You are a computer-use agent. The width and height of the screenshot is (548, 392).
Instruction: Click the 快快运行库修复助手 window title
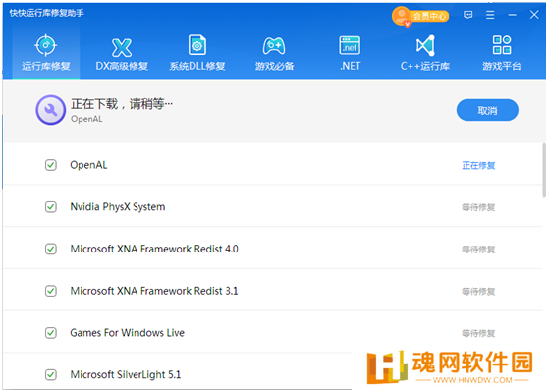[46, 13]
